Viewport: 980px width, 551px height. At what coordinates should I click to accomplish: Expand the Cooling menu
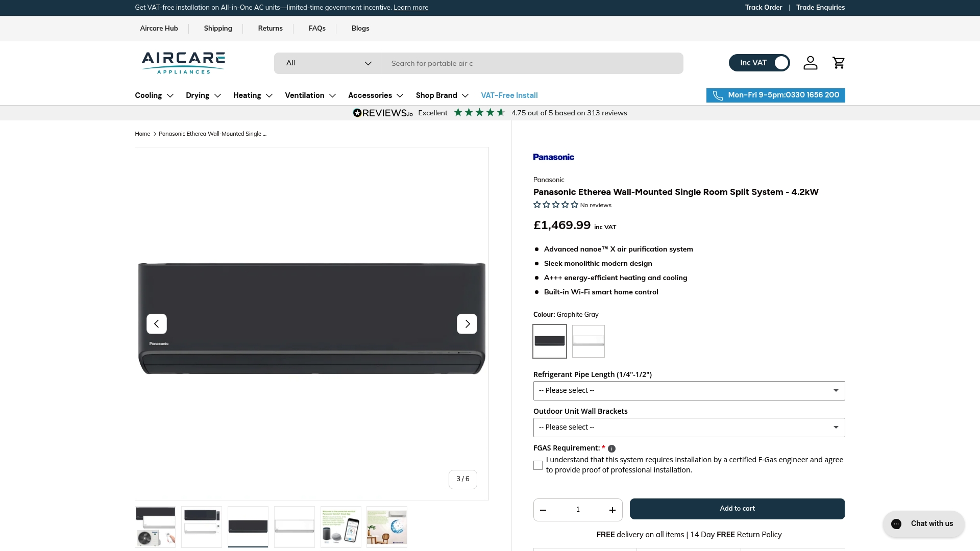coord(154,95)
